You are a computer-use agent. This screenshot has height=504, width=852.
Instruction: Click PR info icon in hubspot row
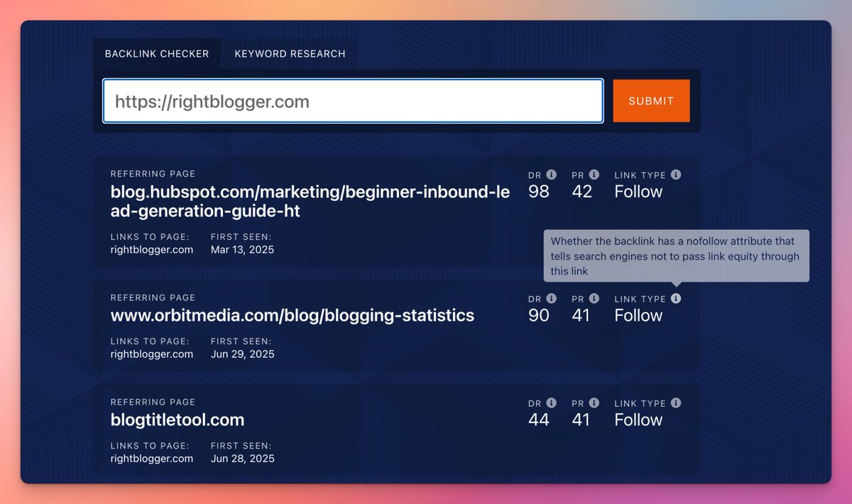[x=594, y=175]
